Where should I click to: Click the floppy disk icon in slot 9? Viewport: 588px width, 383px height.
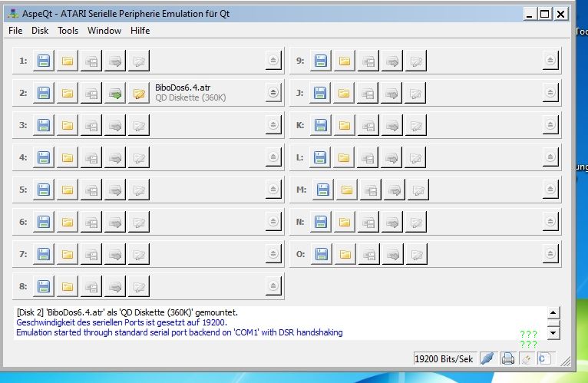pyautogui.click(x=321, y=61)
